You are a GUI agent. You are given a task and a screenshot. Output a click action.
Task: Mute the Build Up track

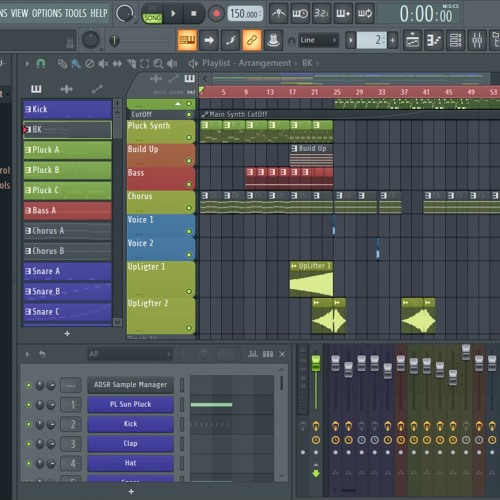189,161
